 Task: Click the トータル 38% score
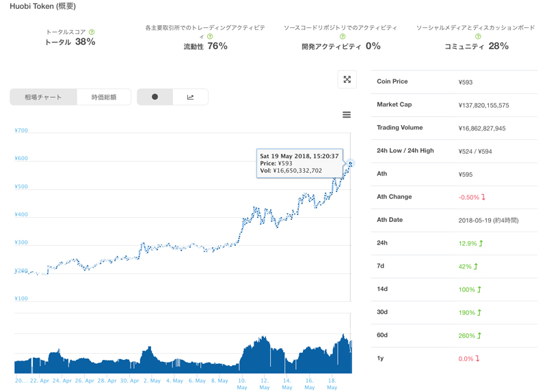click(70, 42)
